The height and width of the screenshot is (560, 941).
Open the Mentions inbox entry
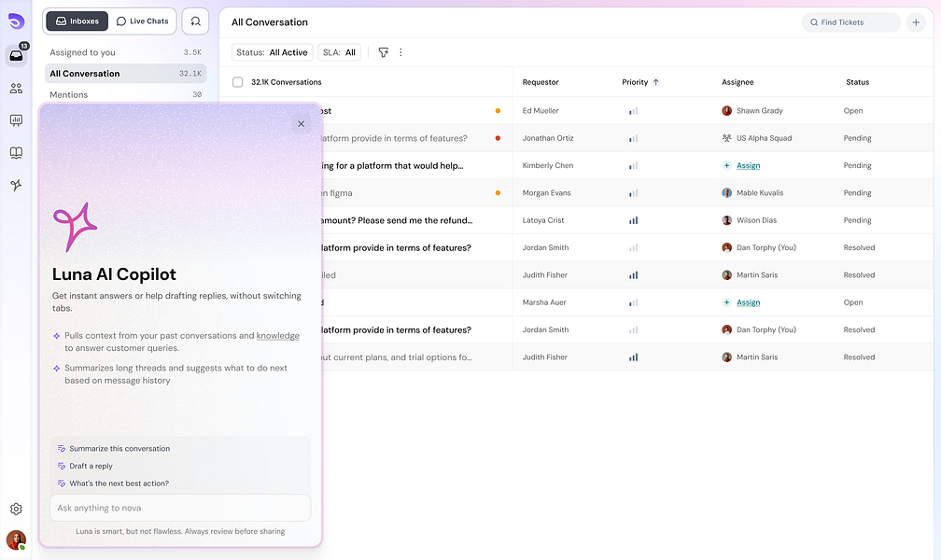tap(84, 93)
